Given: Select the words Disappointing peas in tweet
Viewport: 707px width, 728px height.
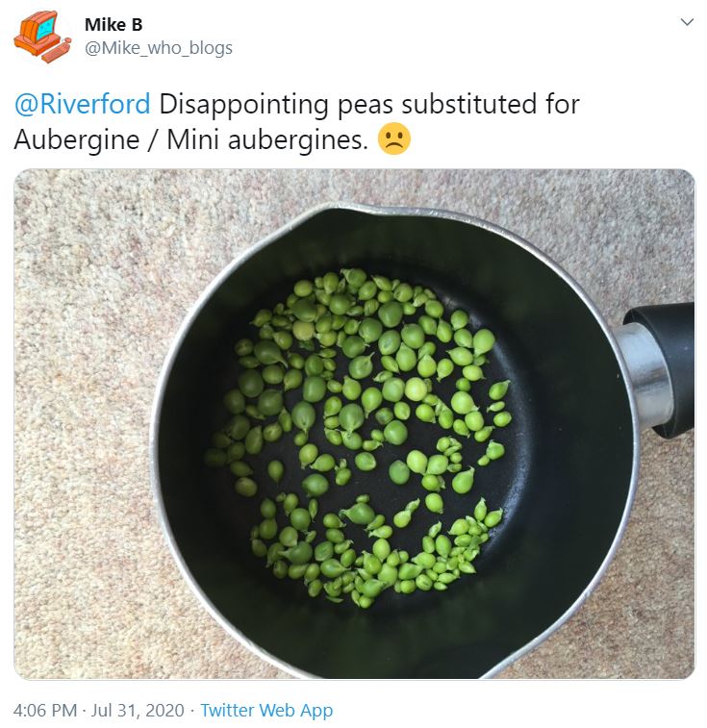Looking at the screenshot, I should point(276,105).
